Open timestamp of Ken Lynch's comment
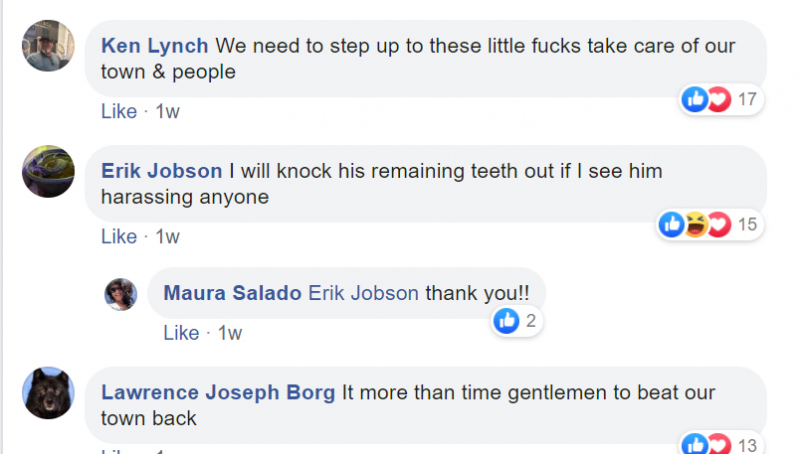Screen dimensions: 800x454 tap(167, 111)
